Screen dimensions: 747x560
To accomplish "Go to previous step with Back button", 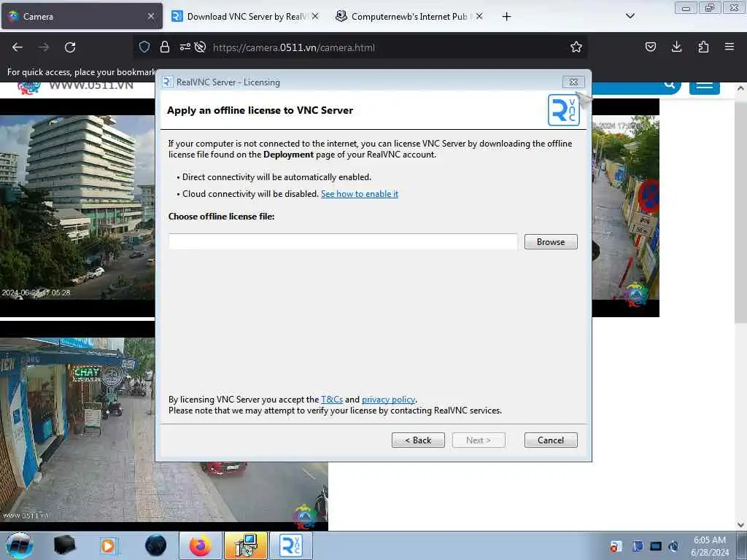I will coord(418,440).
